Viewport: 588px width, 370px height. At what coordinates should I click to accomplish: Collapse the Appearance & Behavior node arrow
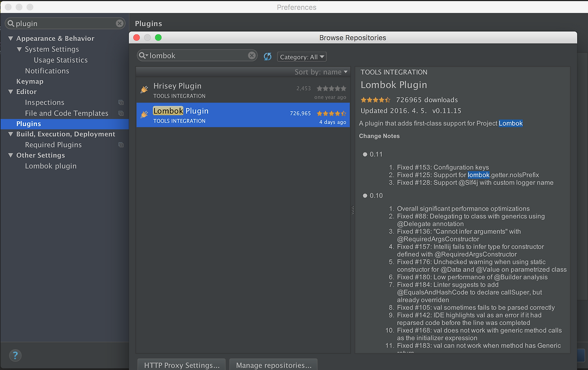tap(11, 39)
